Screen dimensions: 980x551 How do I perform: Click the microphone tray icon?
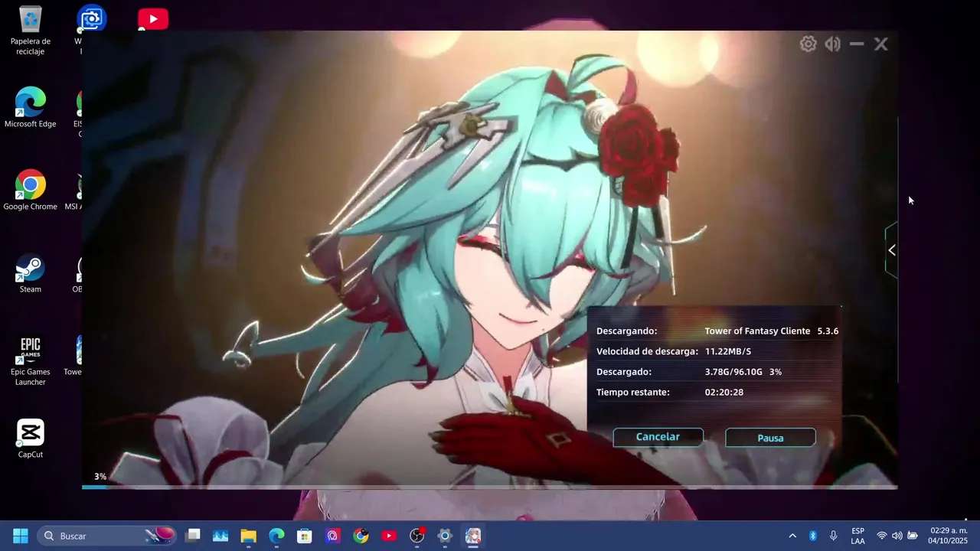coord(833,536)
